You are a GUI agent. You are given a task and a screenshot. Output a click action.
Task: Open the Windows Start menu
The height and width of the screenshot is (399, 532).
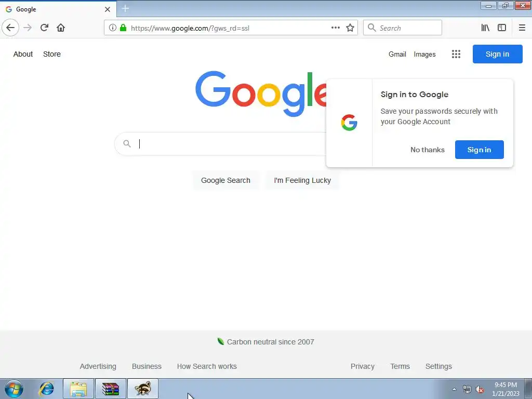coord(14,389)
